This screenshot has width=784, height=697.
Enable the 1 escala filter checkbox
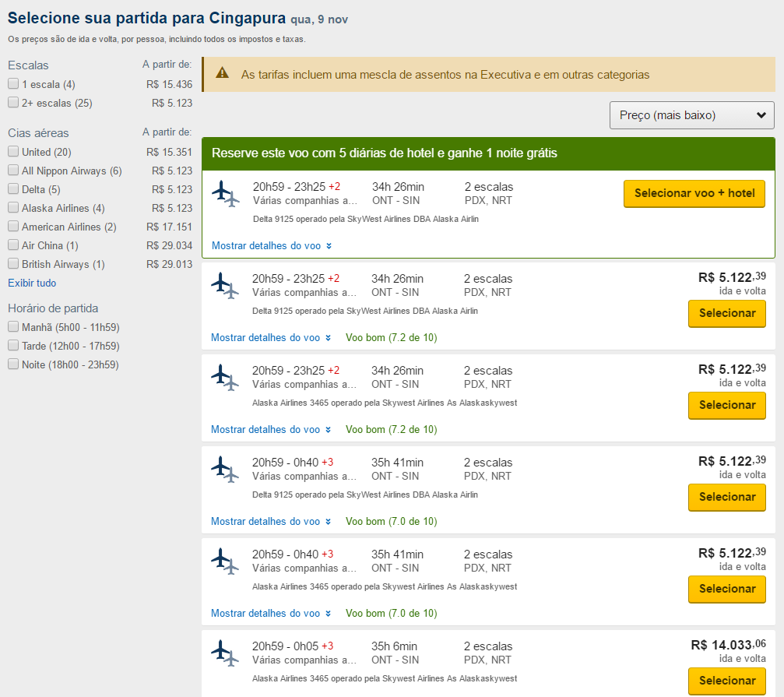pyautogui.click(x=13, y=84)
